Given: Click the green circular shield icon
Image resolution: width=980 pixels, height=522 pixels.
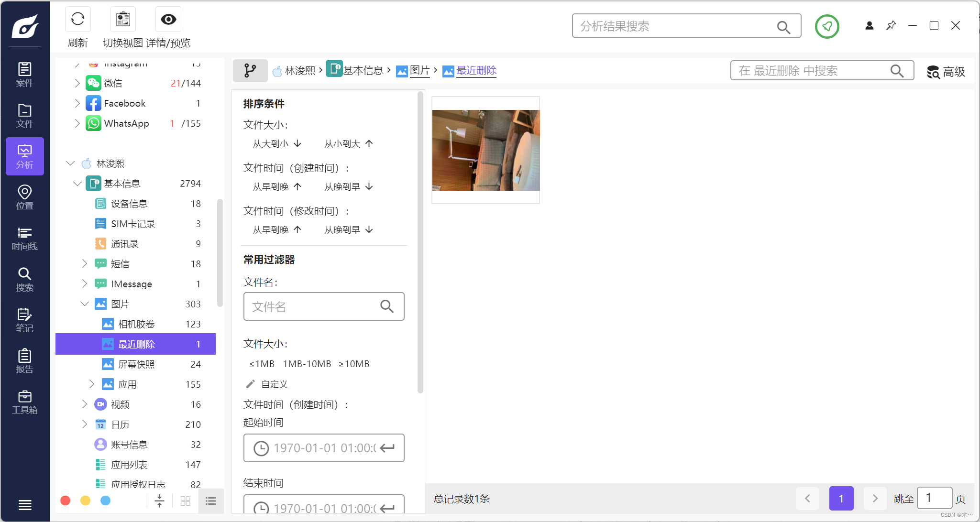Looking at the screenshot, I should 827,26.
